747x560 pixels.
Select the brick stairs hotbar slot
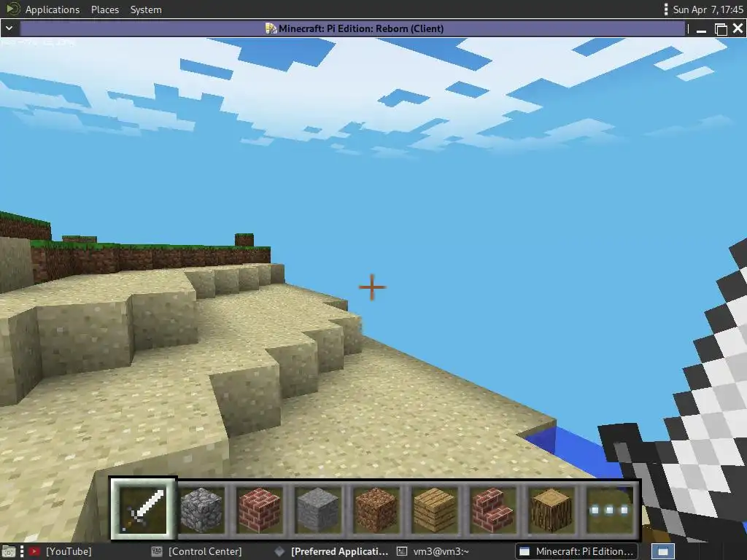point(492,510)
